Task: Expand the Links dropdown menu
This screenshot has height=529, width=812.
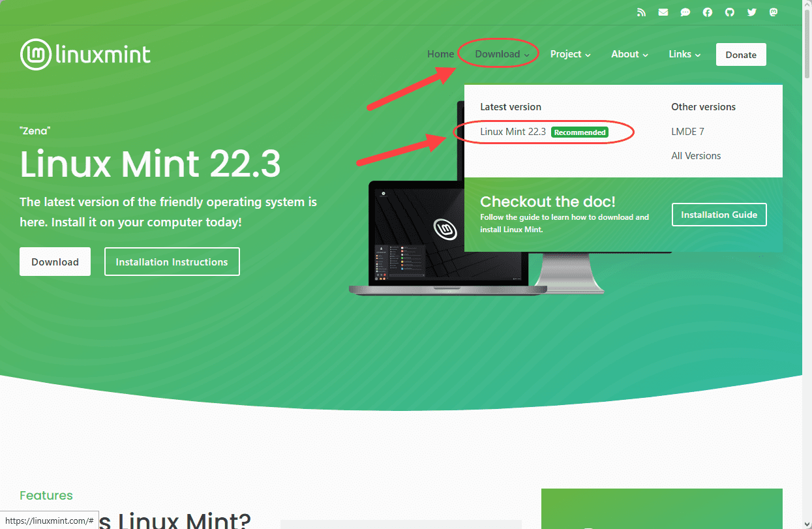Action: coord(685,54)
